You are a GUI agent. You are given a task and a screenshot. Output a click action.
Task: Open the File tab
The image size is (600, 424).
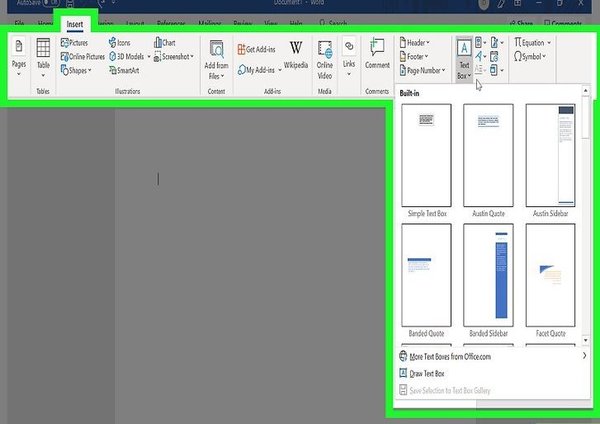(19, 22)
